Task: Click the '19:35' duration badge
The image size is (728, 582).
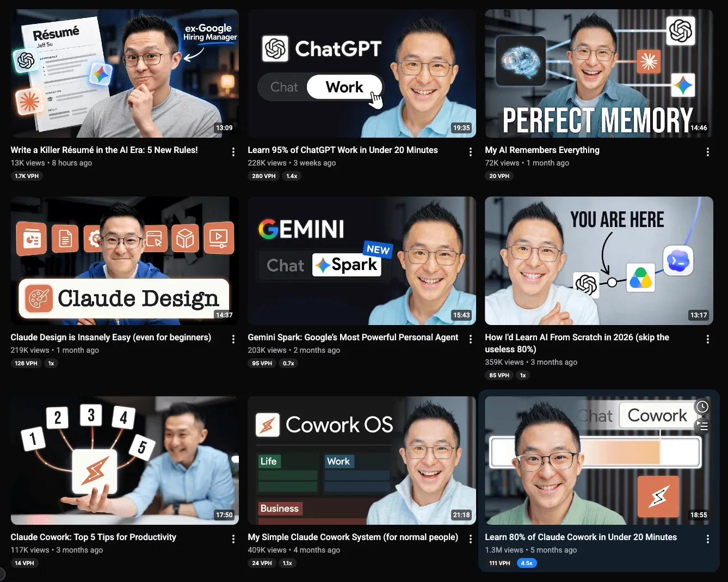Action: point(461,128)
